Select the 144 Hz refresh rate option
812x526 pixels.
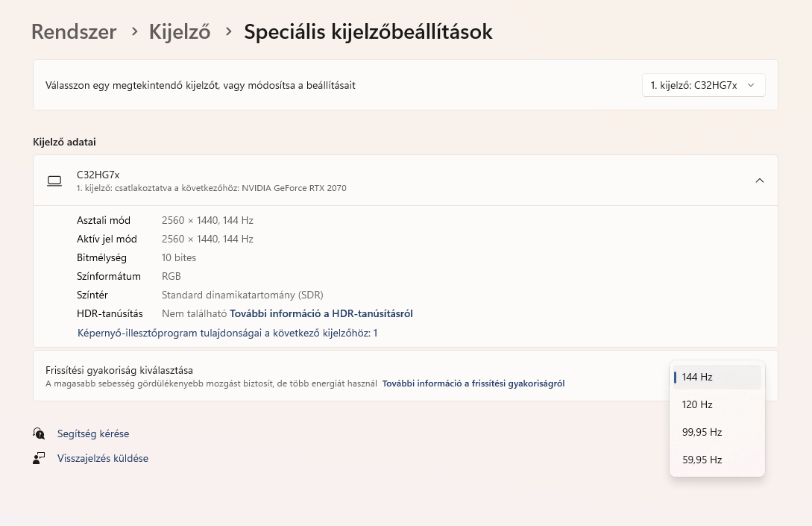tap(717, 377)
